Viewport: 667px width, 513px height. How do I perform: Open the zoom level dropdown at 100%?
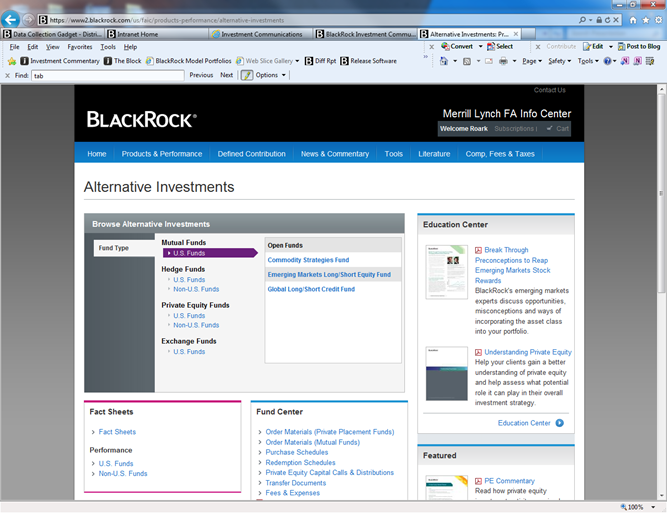(653, 507)
